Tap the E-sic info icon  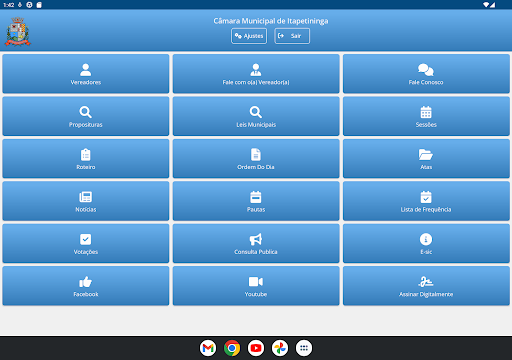[x=426, y=239]
